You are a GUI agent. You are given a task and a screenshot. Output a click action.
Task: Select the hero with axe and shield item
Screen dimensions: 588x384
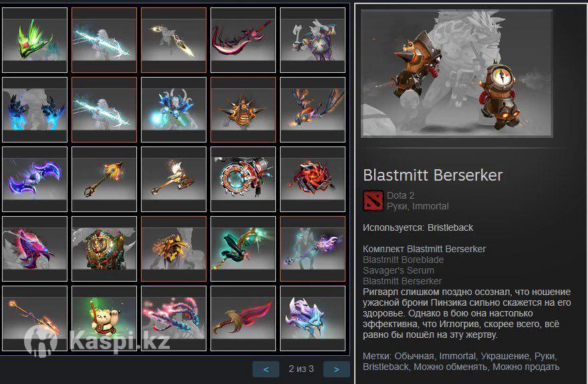[313, 40]
